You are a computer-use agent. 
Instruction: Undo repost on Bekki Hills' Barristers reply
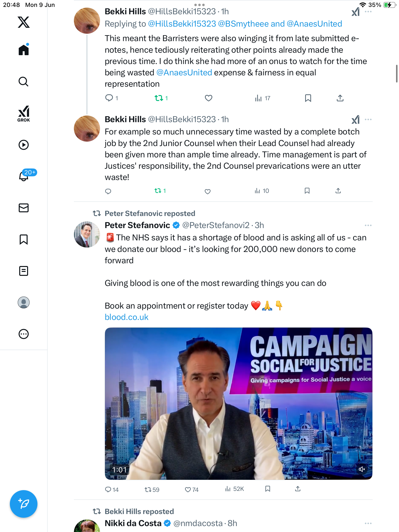click(159, 98)
